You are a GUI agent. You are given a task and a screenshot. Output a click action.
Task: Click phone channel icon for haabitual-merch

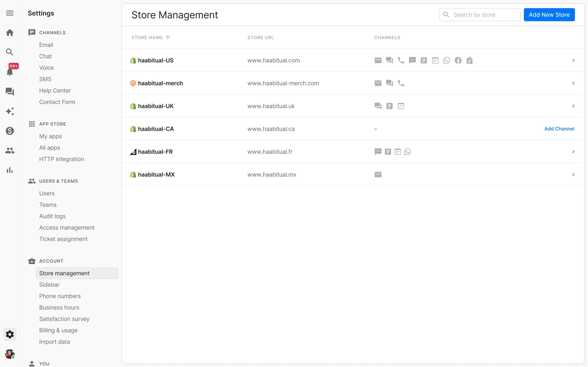click(x=401, y=83)
